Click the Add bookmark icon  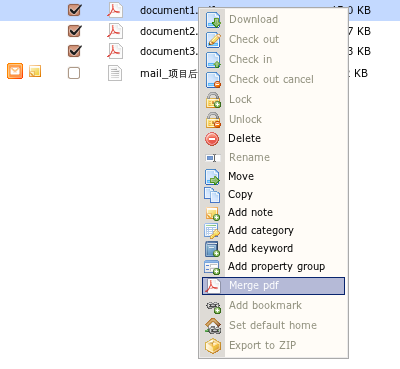(213, 306)
